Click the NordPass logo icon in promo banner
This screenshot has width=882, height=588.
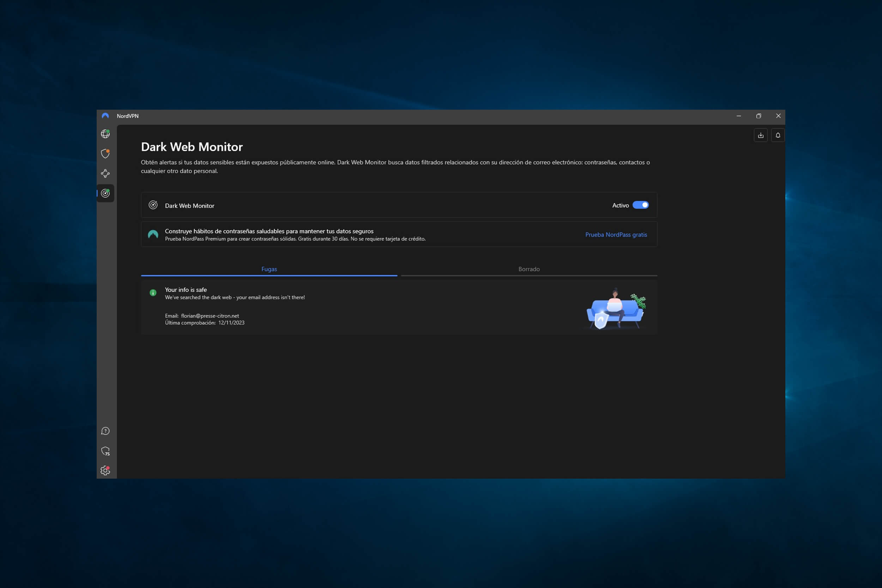(x=153, y=234)
